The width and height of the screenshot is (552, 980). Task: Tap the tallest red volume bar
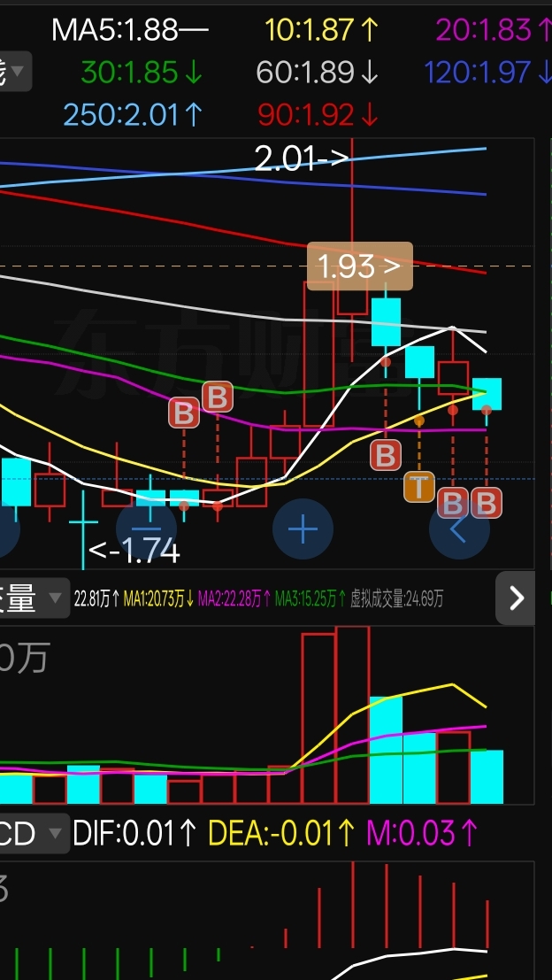click(x=352, y=714)
